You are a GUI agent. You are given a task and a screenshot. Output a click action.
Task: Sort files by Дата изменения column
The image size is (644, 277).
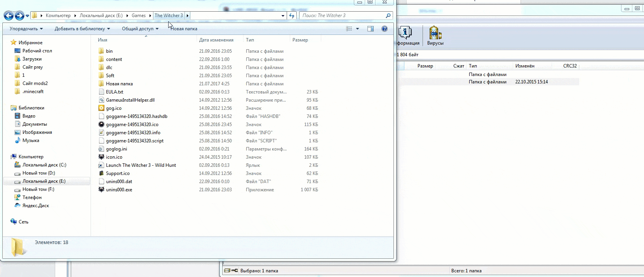click(216, 40)
